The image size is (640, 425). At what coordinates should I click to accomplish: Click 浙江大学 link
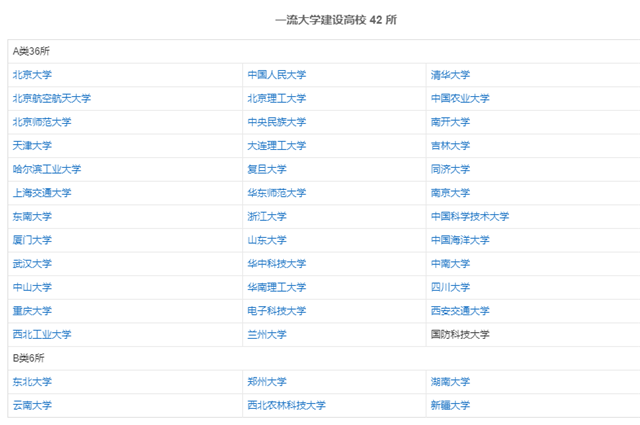click(x=267, y=216)
